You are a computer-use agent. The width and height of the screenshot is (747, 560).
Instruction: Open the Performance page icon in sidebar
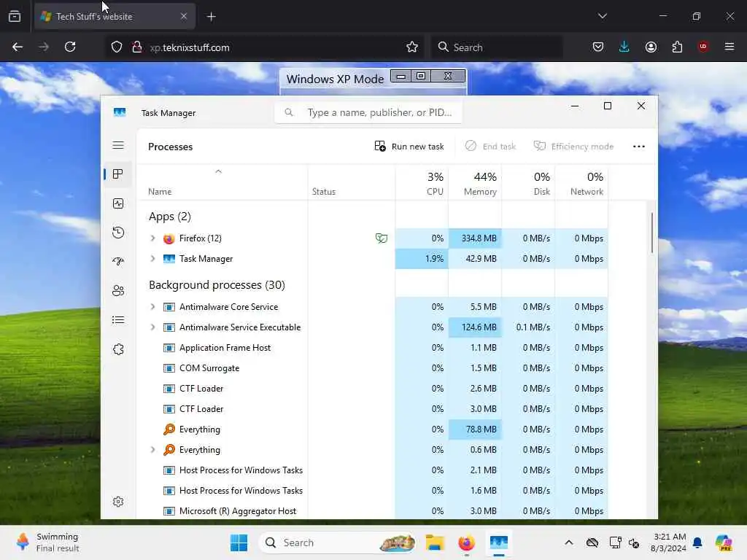118,204
